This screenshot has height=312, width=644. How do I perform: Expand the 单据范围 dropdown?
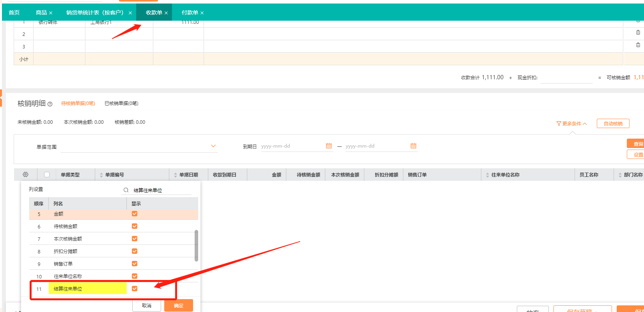click(213, 146)
